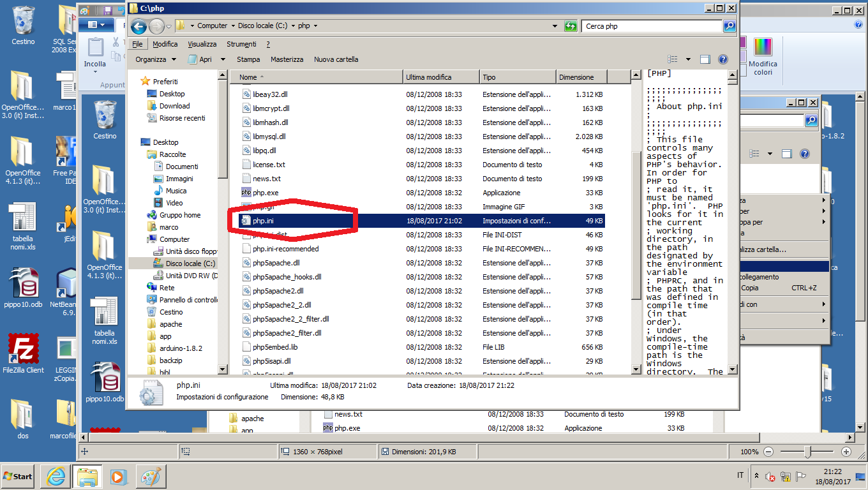Toggle the preview pane button
This screenshot has width=868, height=490.
705,59
